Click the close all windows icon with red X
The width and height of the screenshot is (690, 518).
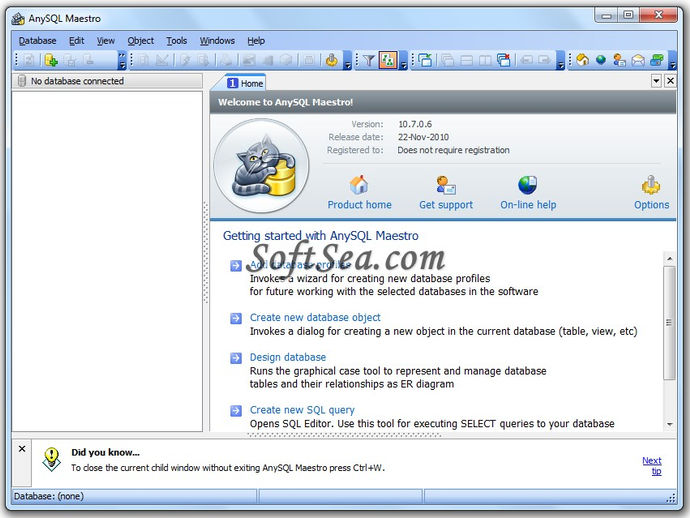503,60
